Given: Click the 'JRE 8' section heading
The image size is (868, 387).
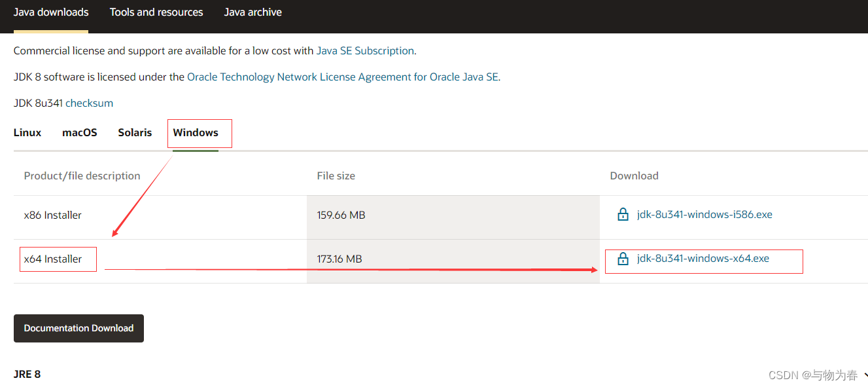Looking at the screenshot, I should tap(27, 374).
